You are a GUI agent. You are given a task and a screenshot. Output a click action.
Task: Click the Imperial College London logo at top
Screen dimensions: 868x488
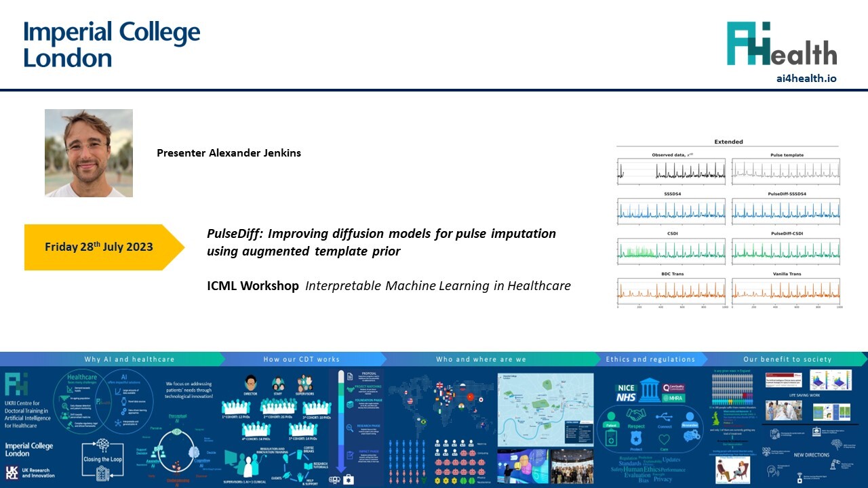(x=112, y=44)
